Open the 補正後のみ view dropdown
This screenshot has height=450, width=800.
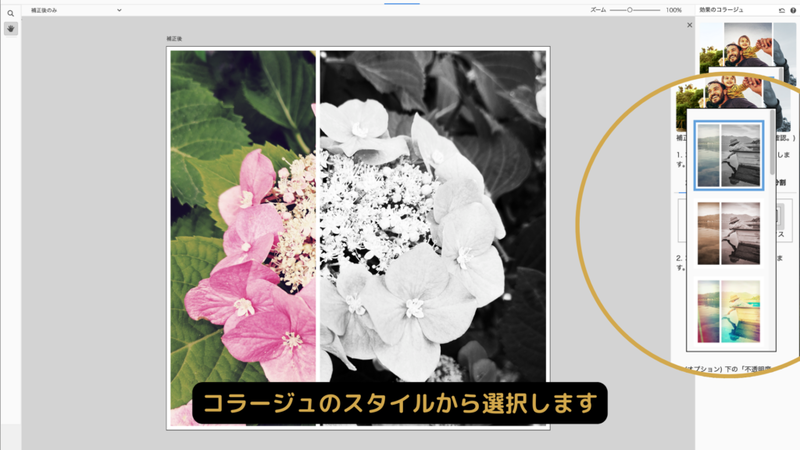click(x=76, y=10)
